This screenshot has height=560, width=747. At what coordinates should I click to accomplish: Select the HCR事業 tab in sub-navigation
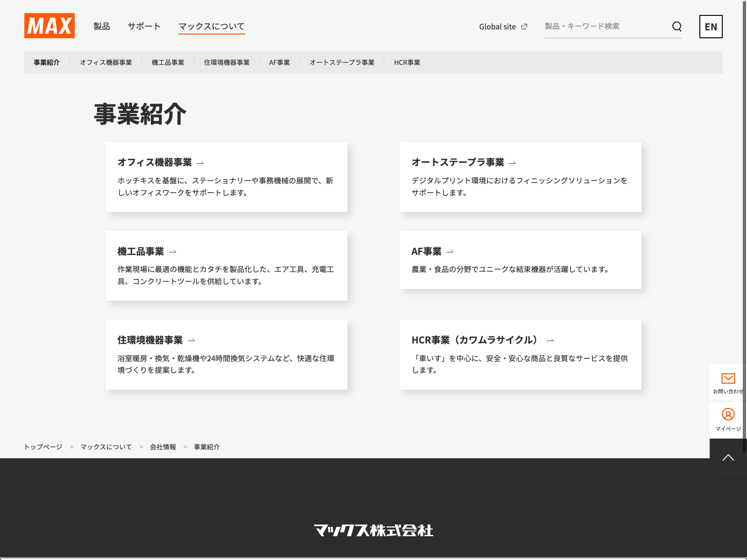click(x=407, y=63)
